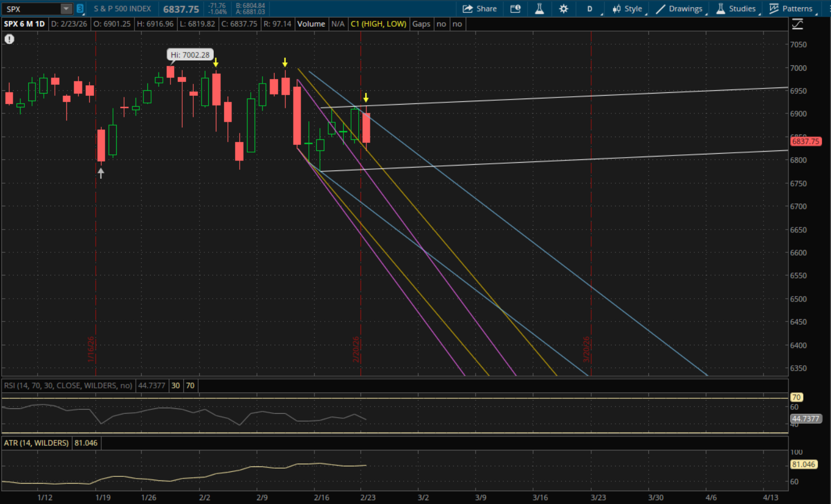Open chart settings gear icon

pyautogui.click(x=564, y=9)
